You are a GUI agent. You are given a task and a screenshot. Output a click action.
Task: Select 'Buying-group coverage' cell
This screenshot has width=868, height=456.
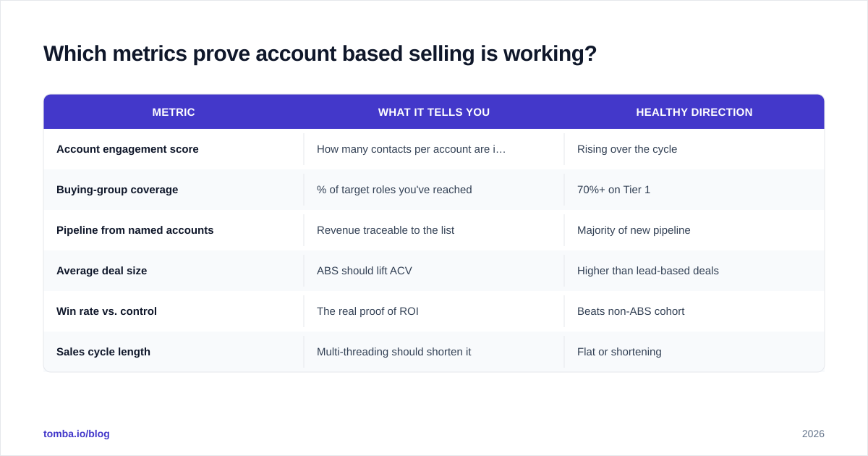point(174,190)
